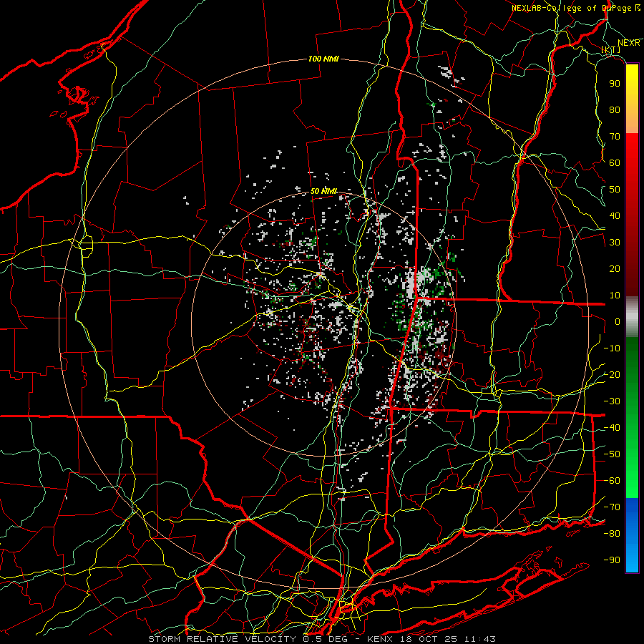Click the 30 value on velocity scale
Viewport: 644px width, 644px height.
[x=615, y=243]
